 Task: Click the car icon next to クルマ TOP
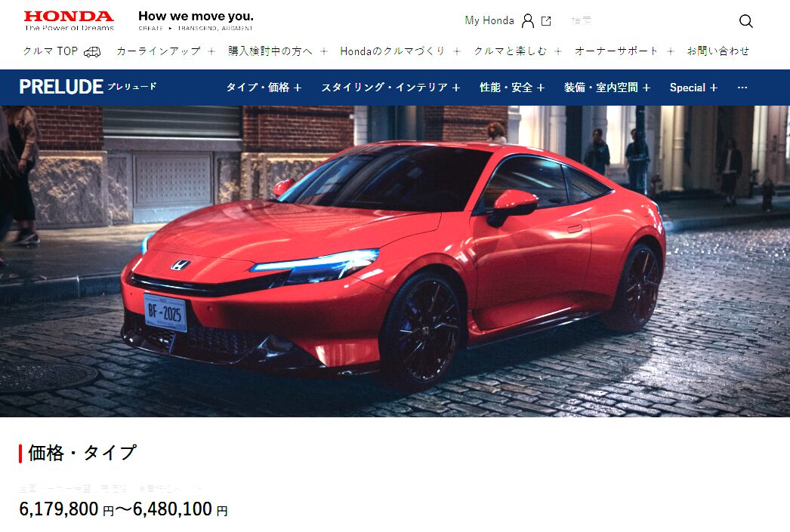(92, 51)
